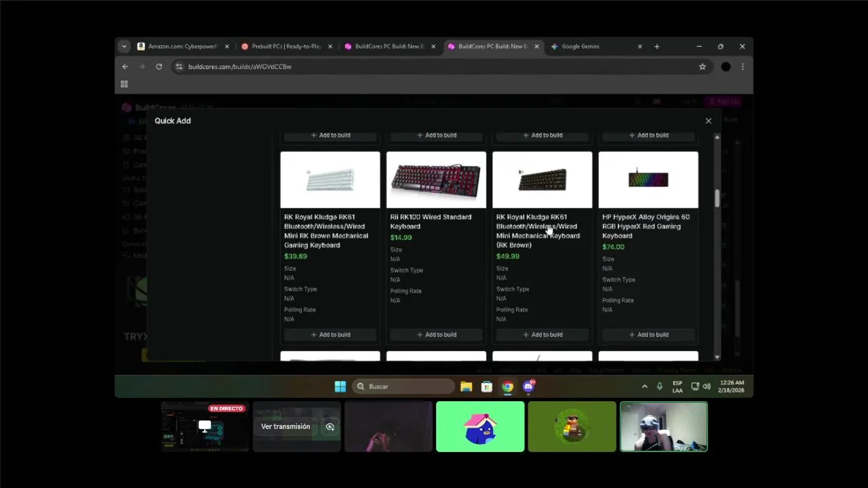Click the scroll-up arrow in Quick Add list

717,138
